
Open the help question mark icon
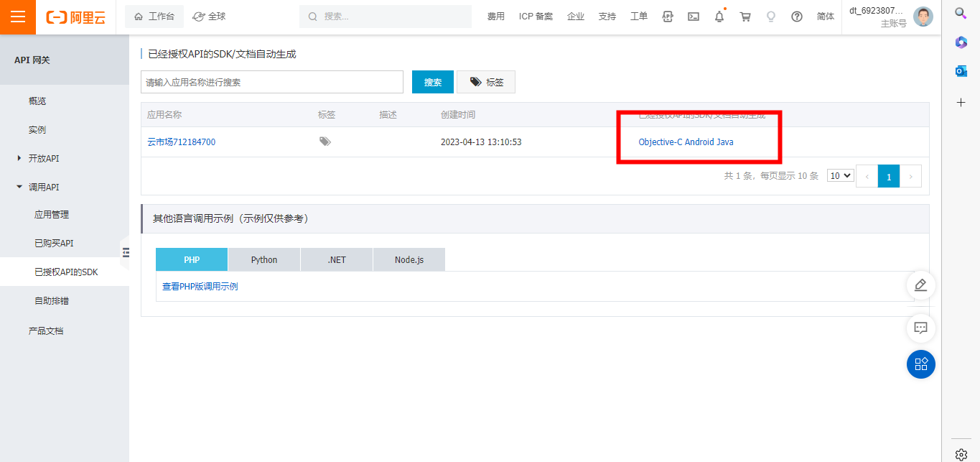point(797,17)
